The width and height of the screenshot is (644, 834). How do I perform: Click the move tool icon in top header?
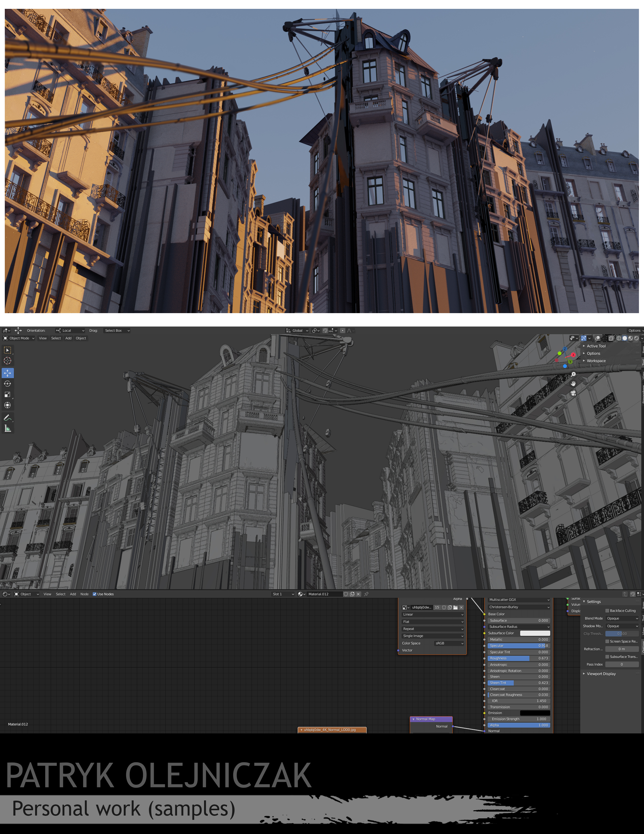(18, 330)
